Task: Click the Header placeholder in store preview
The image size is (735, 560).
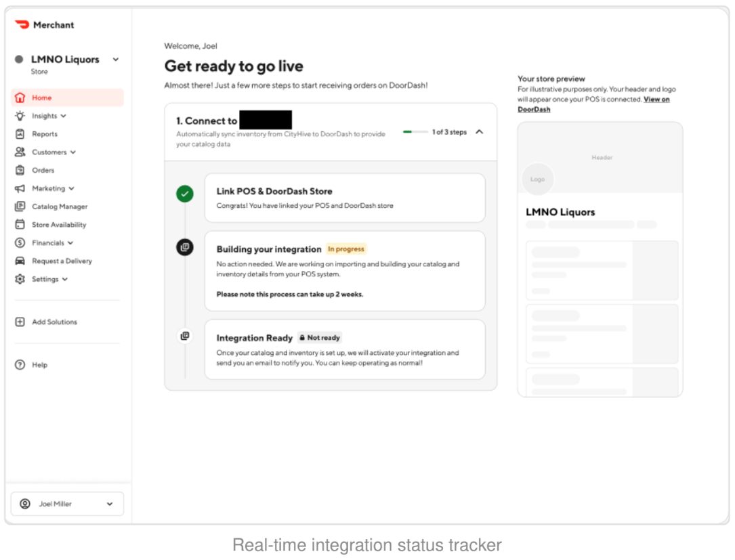Action: point(602,158)
